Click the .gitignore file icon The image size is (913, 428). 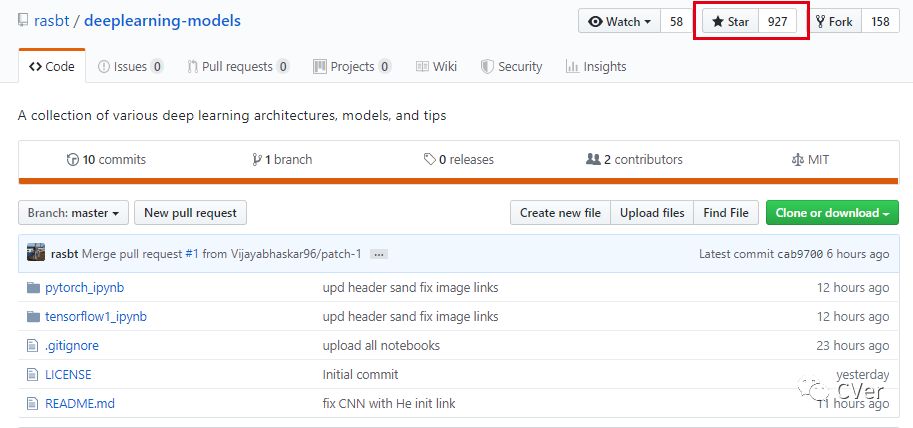pyautogui.click(x=31, y=346)
